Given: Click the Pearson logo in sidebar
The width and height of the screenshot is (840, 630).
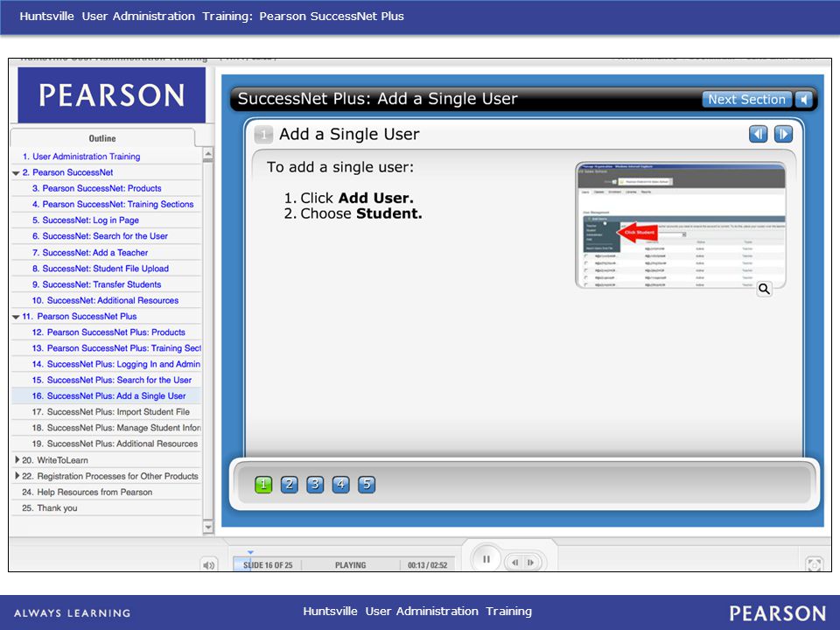Looking at the screenshot, I should click(x=111, y=94).
